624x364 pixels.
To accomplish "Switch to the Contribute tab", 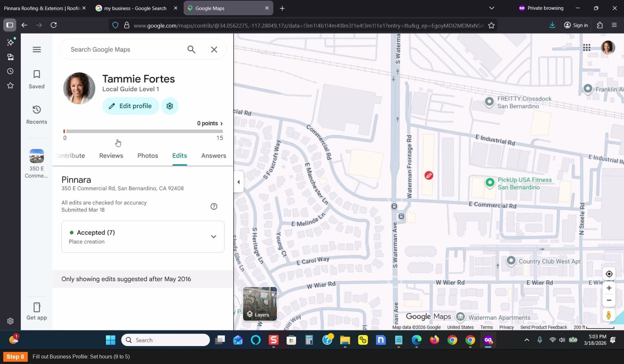I will 70,156.
